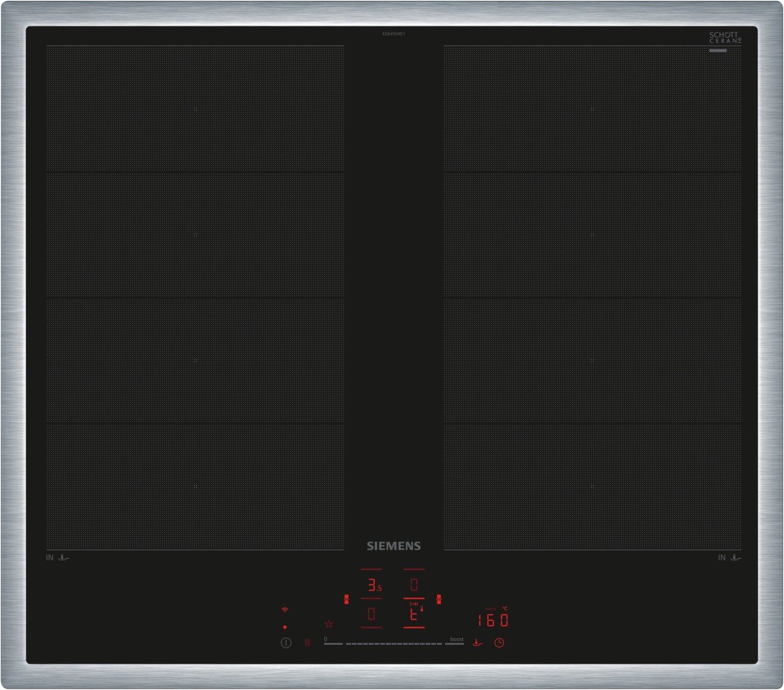Select the front left zone showing 0
The image size is (784, 690).
point(372,614)
